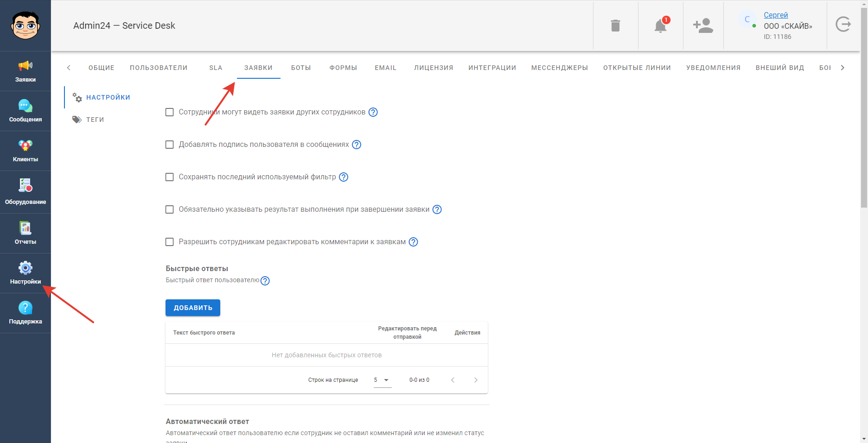
Task: Open the Сообщения section in the sidebar
Action: pyautogui.click(x=26, y=111)
